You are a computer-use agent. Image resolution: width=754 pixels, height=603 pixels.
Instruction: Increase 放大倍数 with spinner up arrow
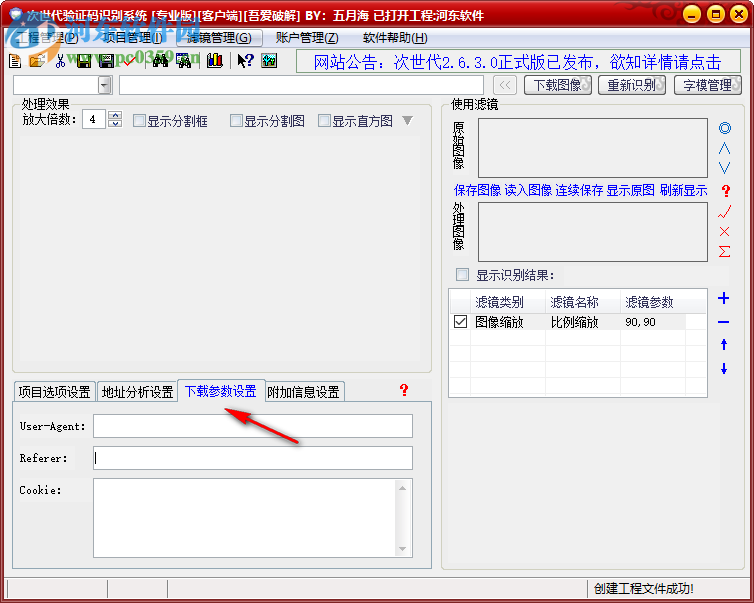114,115
